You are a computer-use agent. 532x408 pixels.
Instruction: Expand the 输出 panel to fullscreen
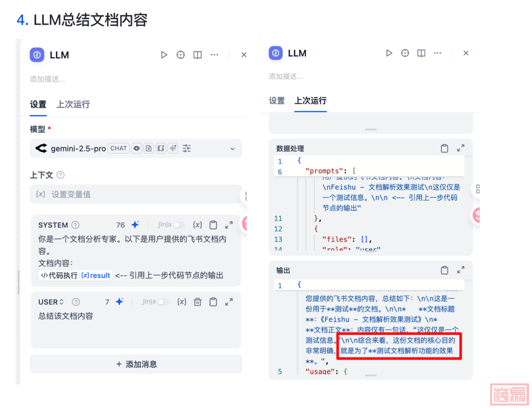point(461,271)
